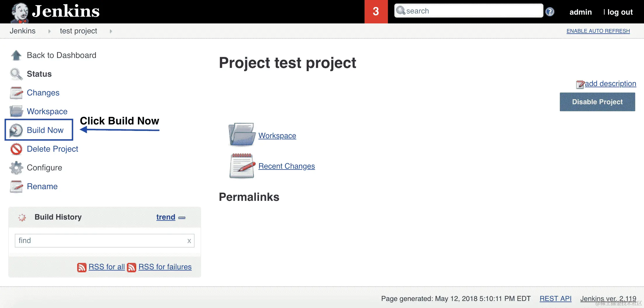
Task: Open the RSS for failures link
Action: (x=165, y=267)
